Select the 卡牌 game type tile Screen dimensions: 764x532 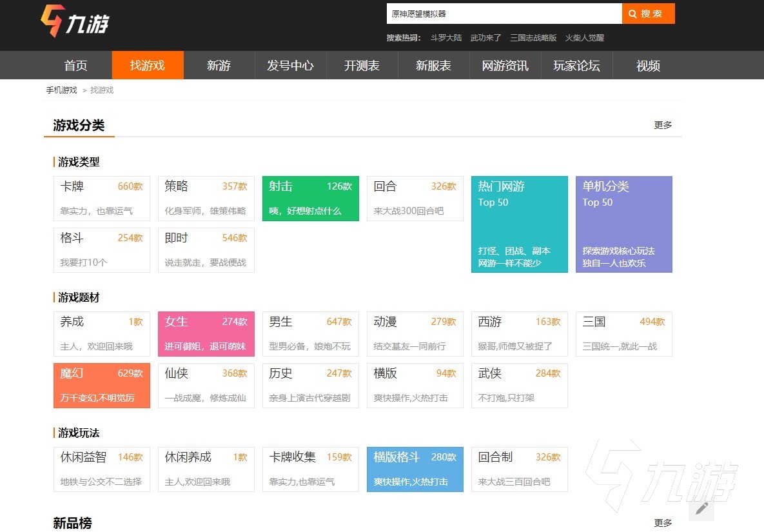tap(101, 199)
